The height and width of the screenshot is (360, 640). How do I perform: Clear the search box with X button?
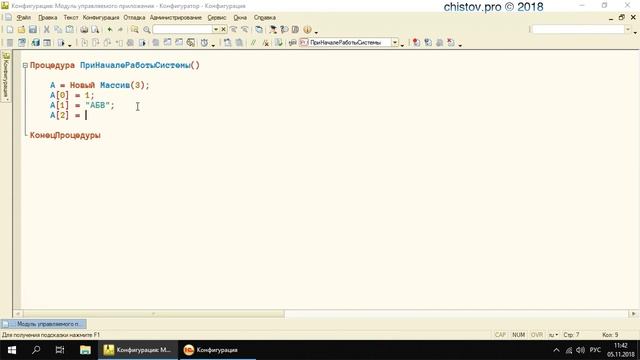pyautogui.click(x=223, y=29)
